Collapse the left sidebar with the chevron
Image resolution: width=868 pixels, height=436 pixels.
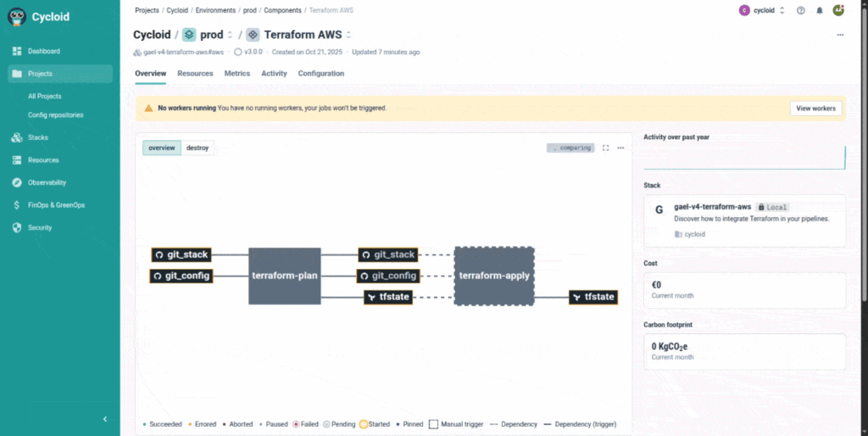105,419
